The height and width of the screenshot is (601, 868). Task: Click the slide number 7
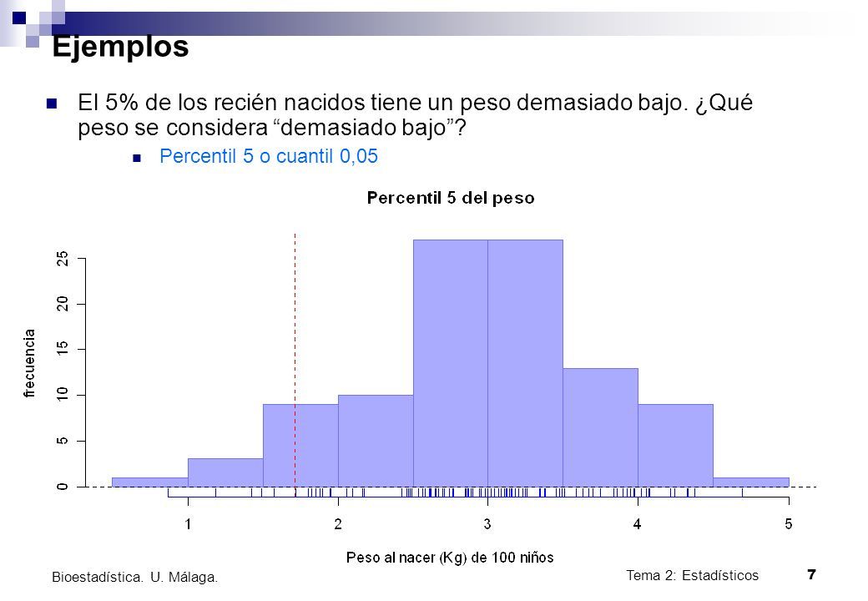click(811, 574)
